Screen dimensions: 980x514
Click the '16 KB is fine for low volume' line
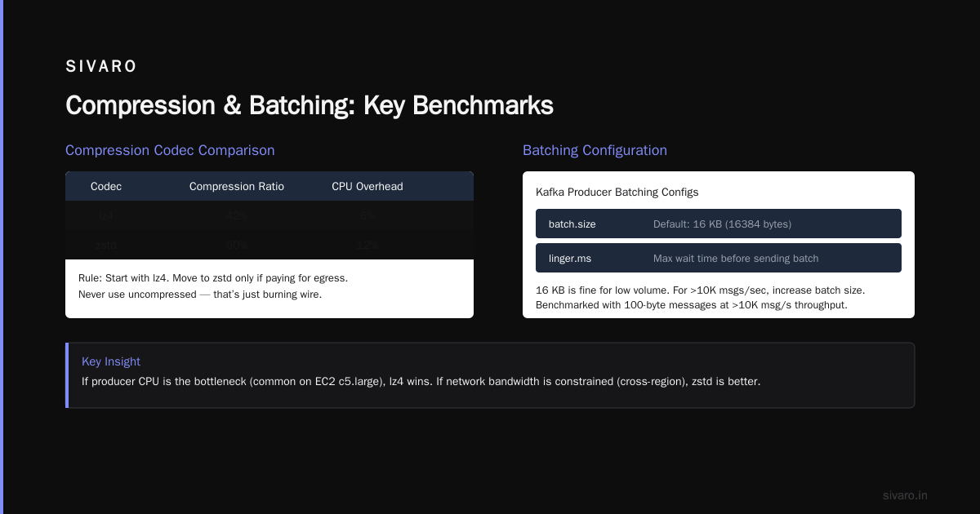pos(700,290)
